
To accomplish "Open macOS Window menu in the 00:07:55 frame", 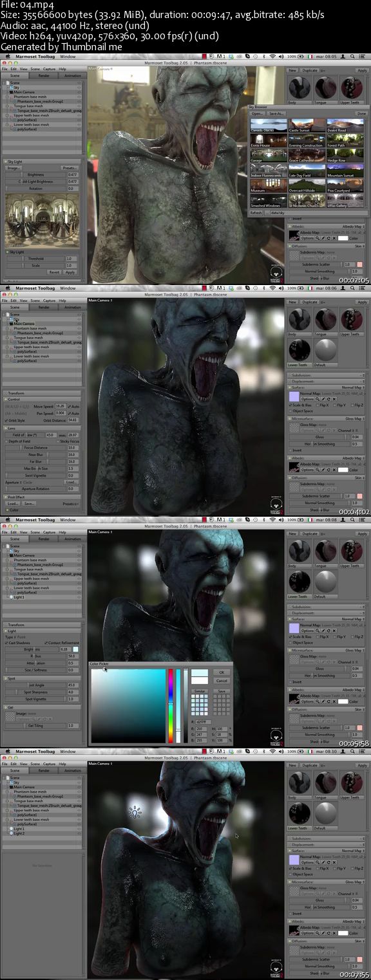I will pyautogui.click(x=68, y=752).
